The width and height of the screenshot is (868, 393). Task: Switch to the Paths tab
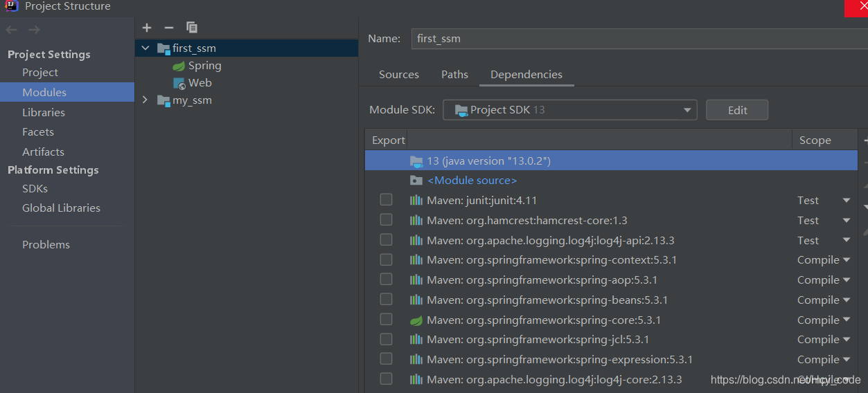(x=454, y=75)
